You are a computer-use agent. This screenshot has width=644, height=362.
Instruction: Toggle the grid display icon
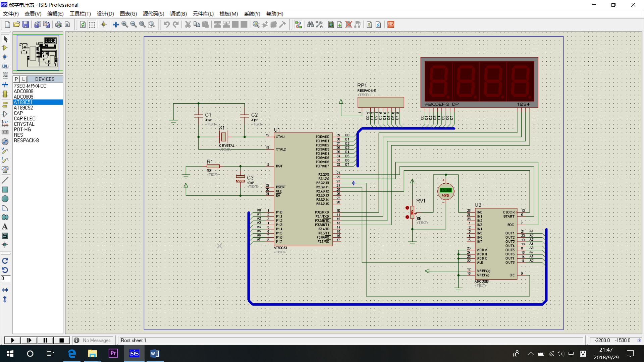(92, 24)
